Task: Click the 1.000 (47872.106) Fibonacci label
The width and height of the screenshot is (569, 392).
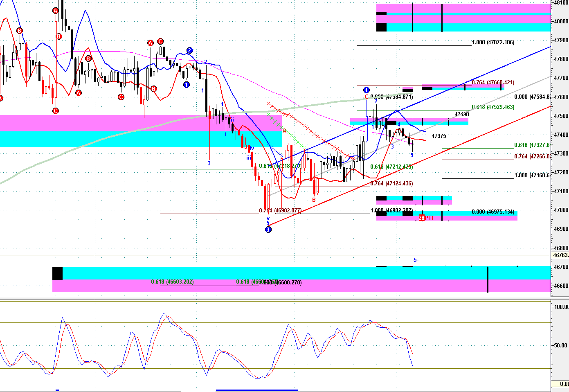Action: pyautogui.click(x=493, y=42)
